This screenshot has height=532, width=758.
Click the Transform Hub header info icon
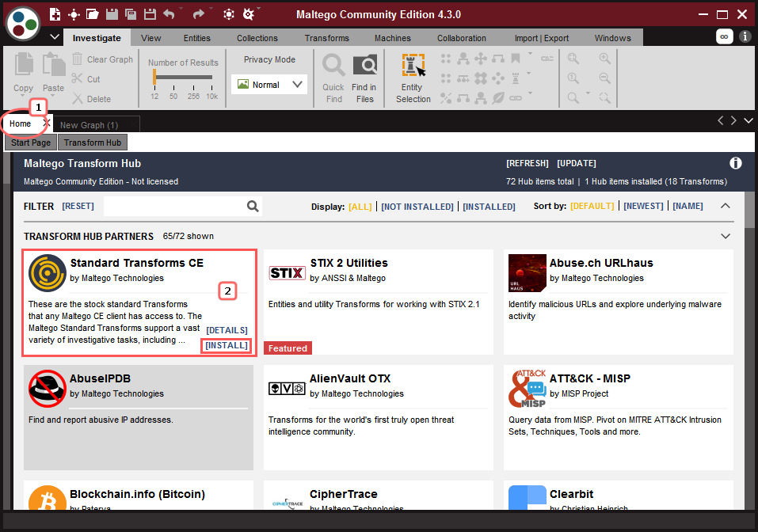[735, 163]
